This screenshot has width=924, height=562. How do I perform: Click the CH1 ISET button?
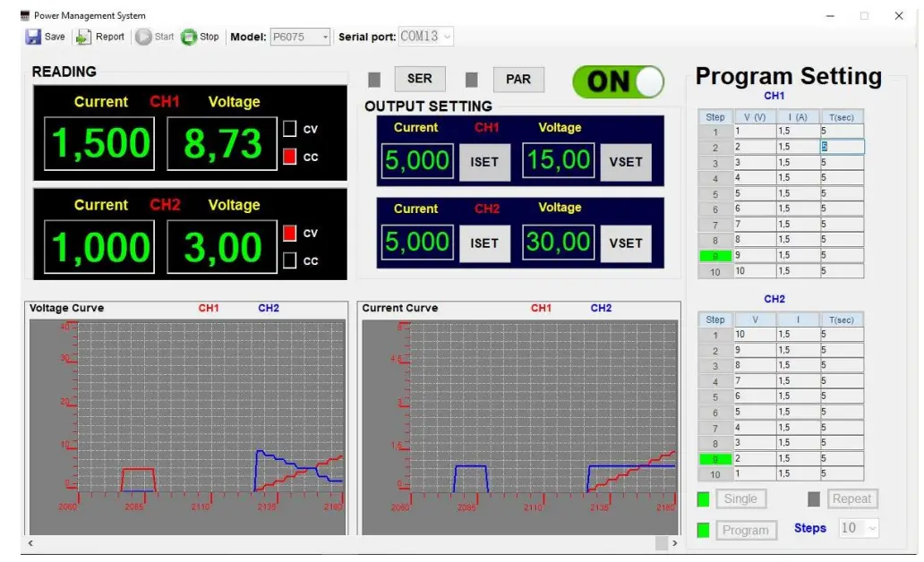[x=484, y=162]
